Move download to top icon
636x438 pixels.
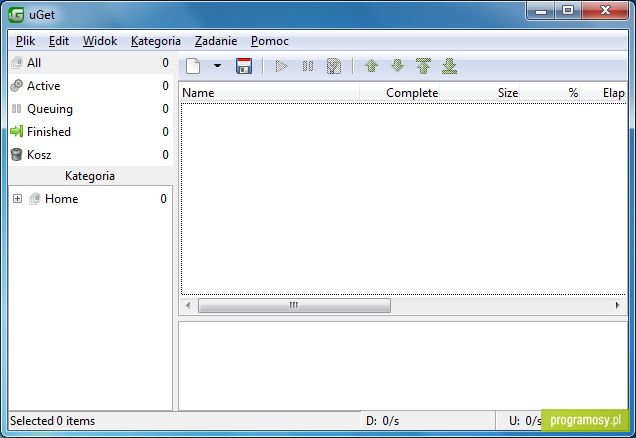[423, 66]
